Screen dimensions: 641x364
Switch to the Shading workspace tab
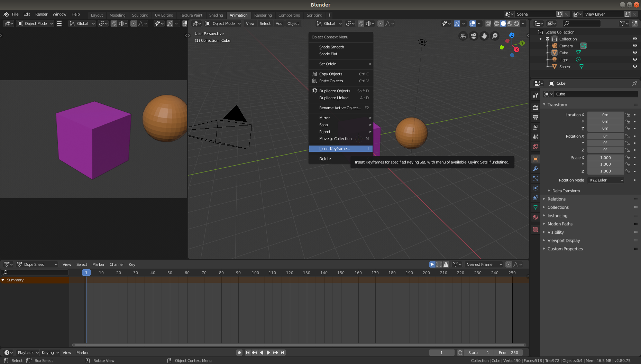[x=216, y=15]
